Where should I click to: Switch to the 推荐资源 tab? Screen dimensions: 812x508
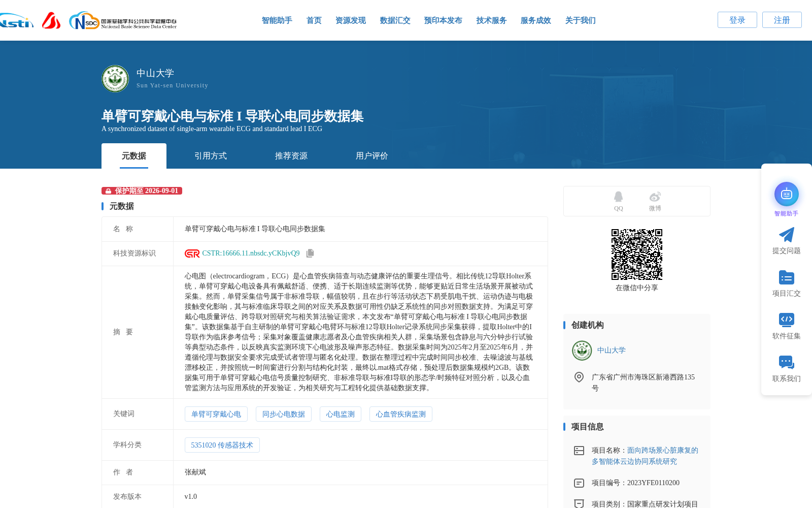pos(291,156)
